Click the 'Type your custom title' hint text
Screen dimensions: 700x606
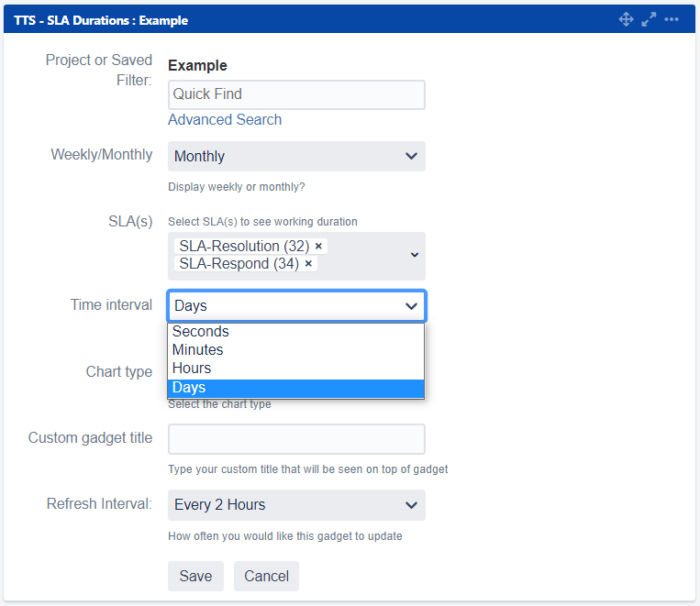click(308, 469)
